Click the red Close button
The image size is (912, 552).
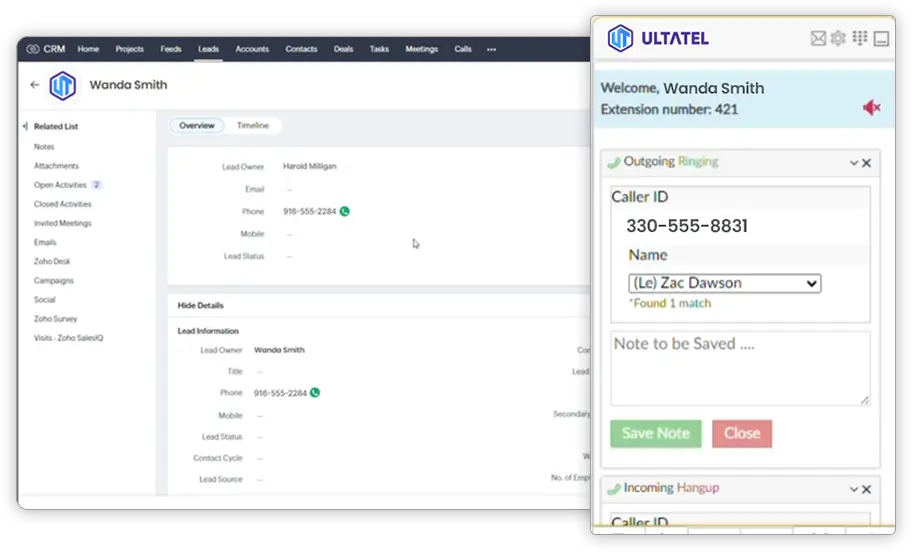742,434
